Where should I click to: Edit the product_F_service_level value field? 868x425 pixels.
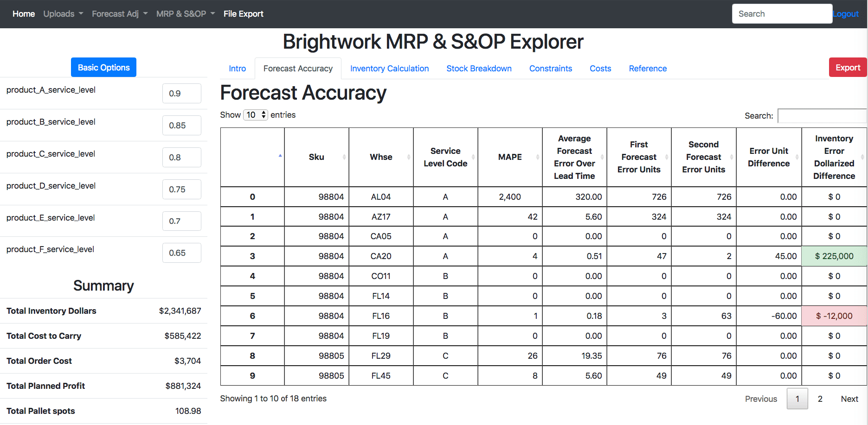click(181, 253)
